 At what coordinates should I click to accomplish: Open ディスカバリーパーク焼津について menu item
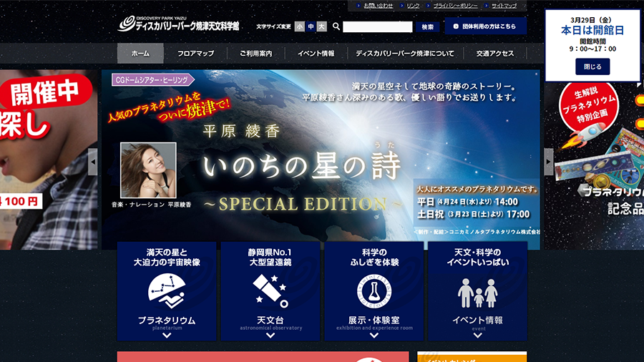pyautogui.click(x=405, y=54)
